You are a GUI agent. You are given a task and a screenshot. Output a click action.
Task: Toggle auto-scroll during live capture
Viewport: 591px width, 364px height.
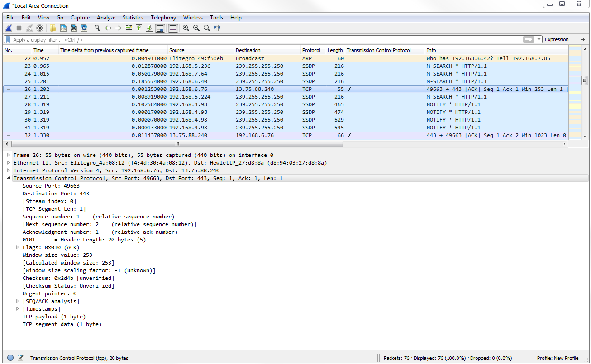point(160,28)
